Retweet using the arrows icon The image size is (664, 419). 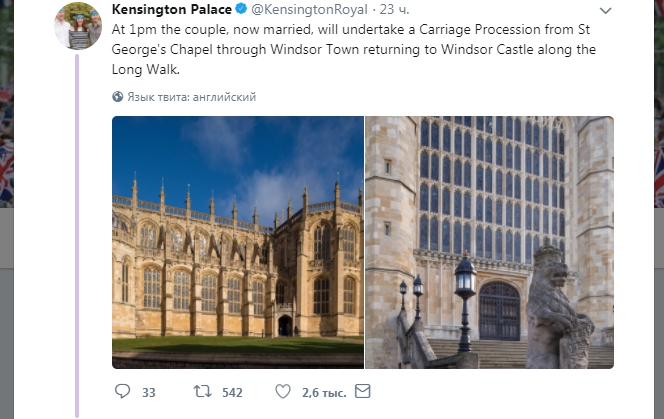202,391
